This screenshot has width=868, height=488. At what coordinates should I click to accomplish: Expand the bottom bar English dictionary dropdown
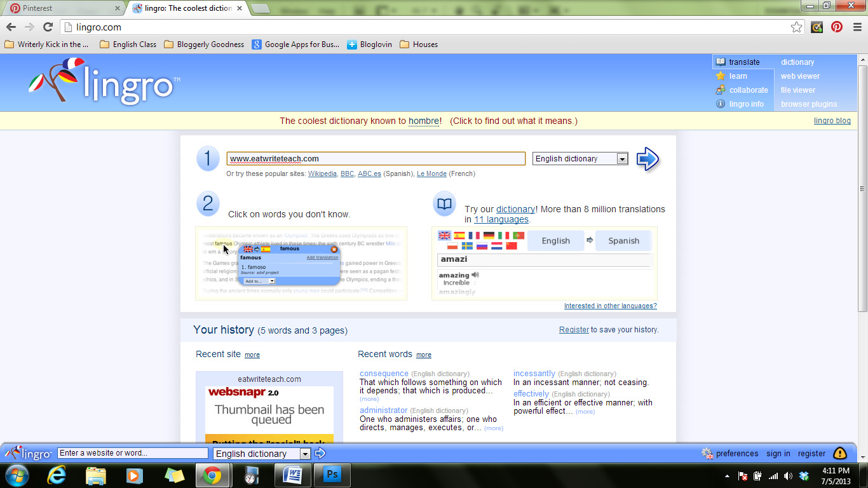pyautogui.click(x=262, y=454)
